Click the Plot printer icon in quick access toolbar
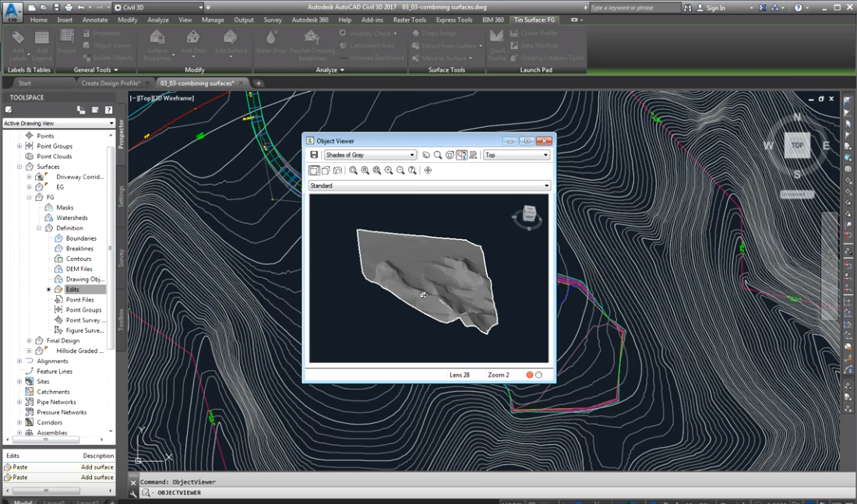The height and width of the screenshot is (504, 857). click(x=69, y=8)
